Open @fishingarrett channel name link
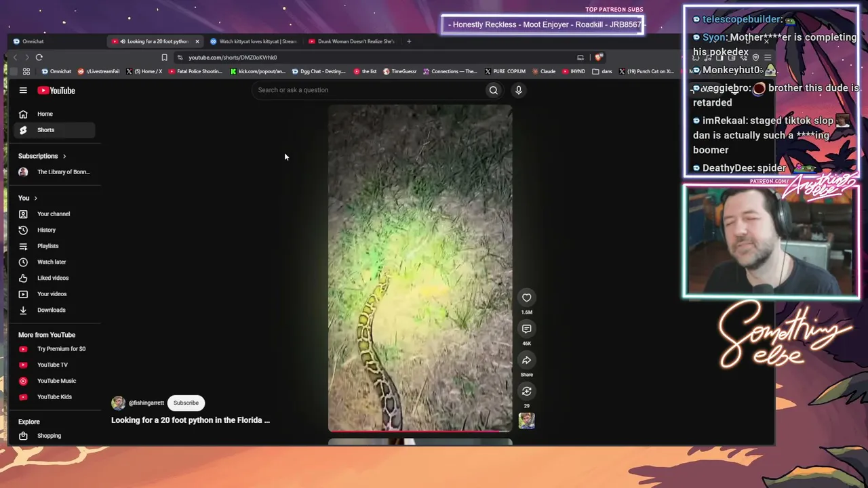The height and width of the screenshot is (488, 868). tap(146, 403)
